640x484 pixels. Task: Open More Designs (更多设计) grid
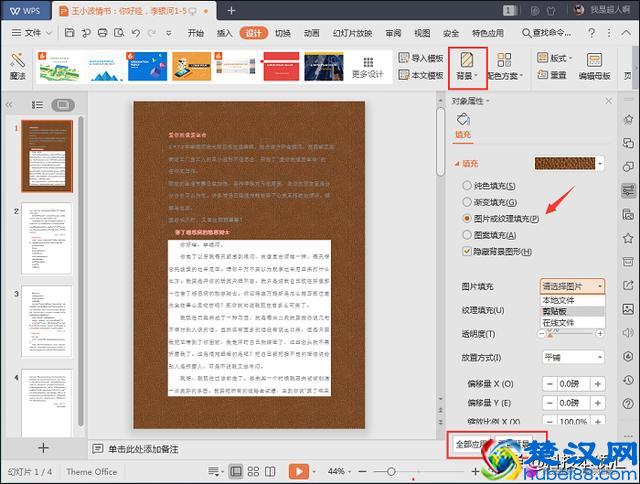[368, 67]
